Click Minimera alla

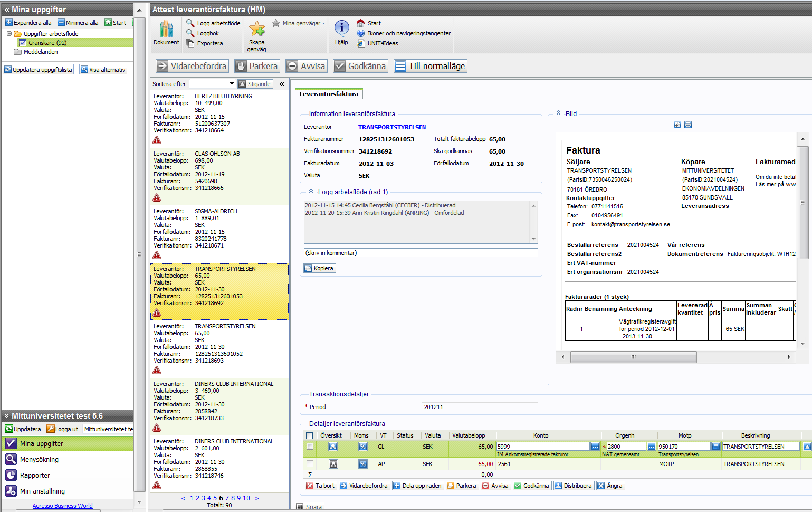tap(78, 23)
